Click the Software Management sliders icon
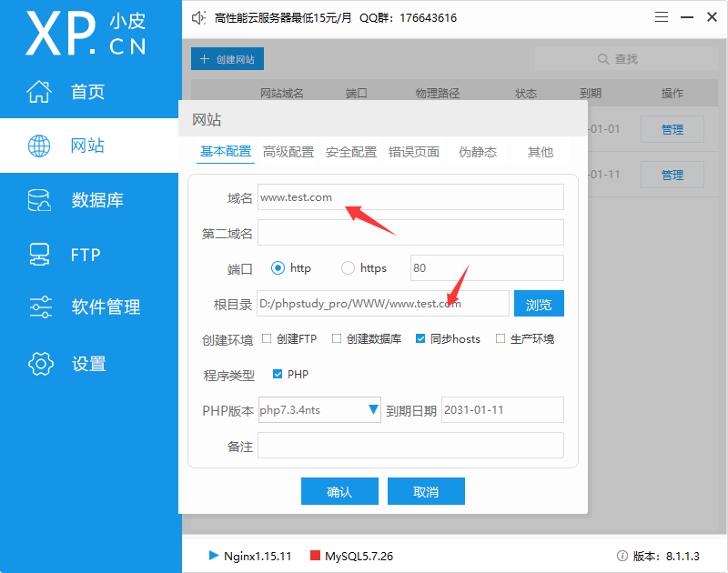The width and height of the screenshot is (728, 573). click(x=40, y=307)
